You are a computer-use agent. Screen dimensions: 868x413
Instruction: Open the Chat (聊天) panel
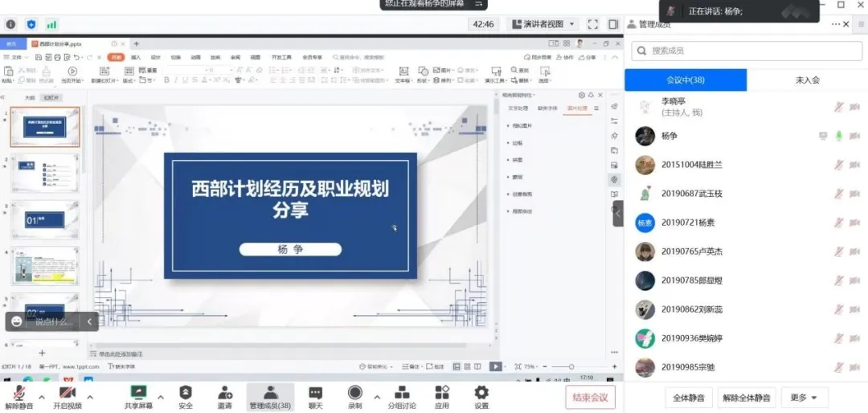pyautogui.click(x=315, y=396)
